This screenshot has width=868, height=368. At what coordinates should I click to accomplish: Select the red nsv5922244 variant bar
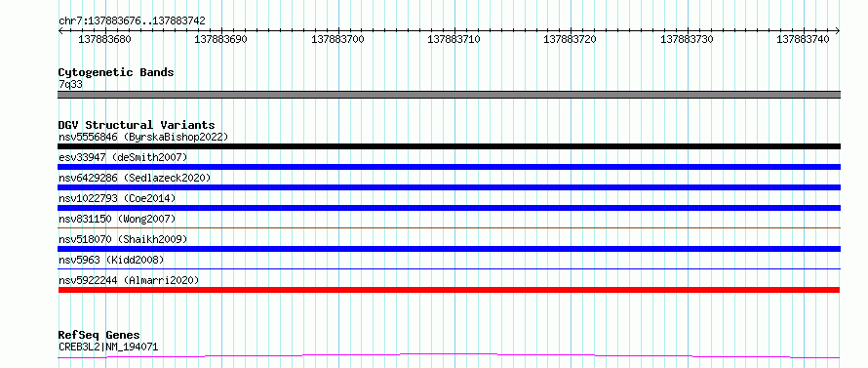(449, 290)
